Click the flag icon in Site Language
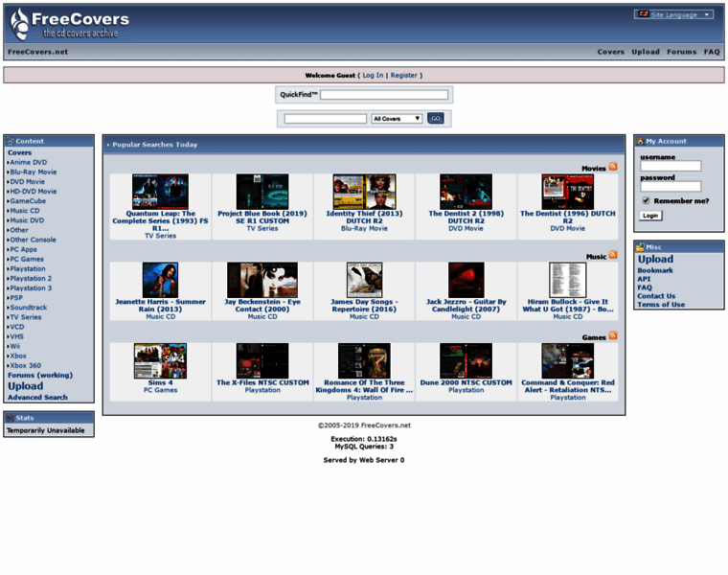728x575 pixels. pyautogui.click(x=643, y=14)
